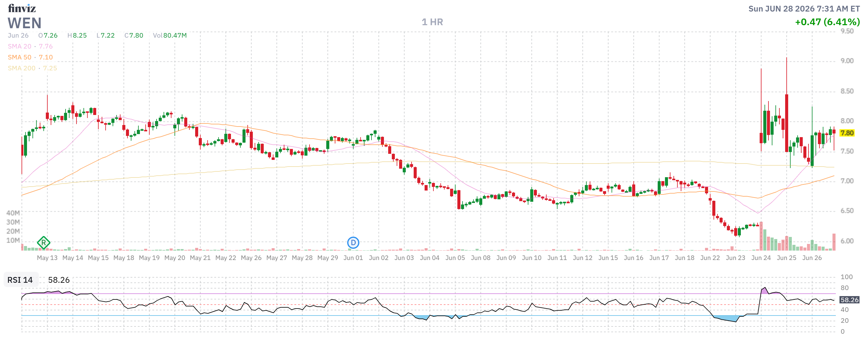Click the Jun 26 date in the quote header
The image size is (868, 341).
(18, 35)
